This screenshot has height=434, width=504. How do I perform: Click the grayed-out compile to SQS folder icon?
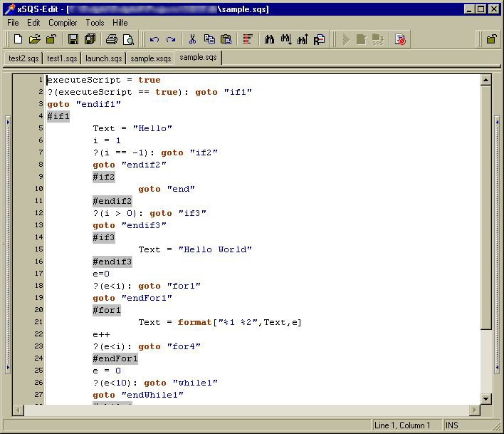378,39
